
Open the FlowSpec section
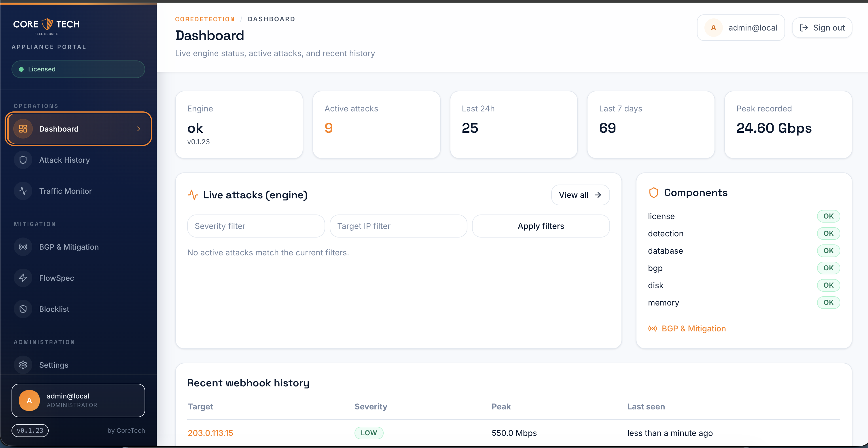point(78,278)
